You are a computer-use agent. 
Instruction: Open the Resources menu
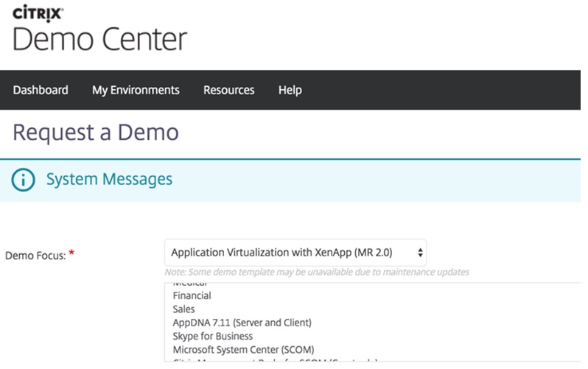(x=228, y=90)
